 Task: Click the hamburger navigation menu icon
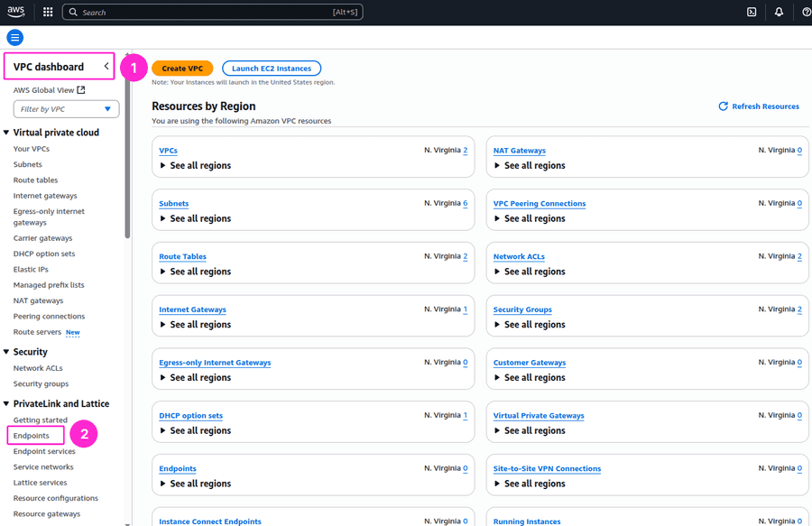(x=14, y=37)
